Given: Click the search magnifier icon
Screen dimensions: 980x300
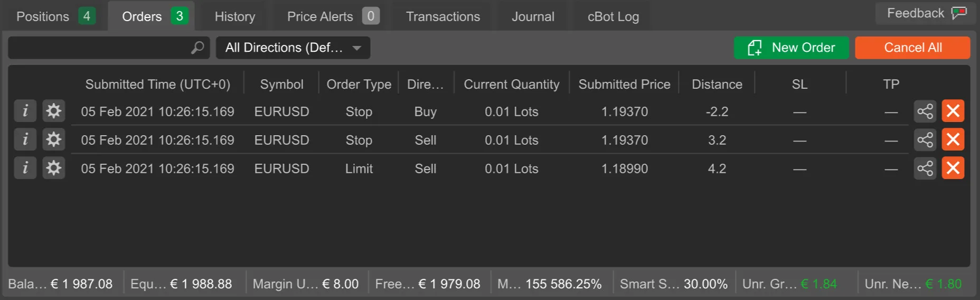Looking at the screenshot, I should coord(197,48).
